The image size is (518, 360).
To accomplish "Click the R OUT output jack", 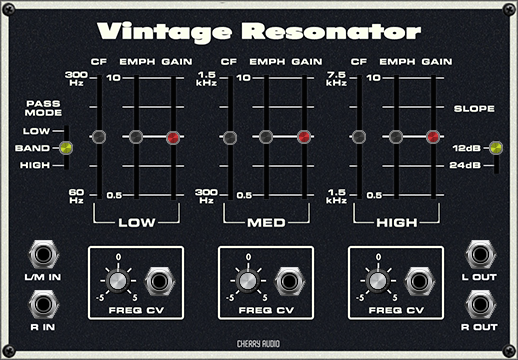I will pyautogui.click(x=480, y=305).
